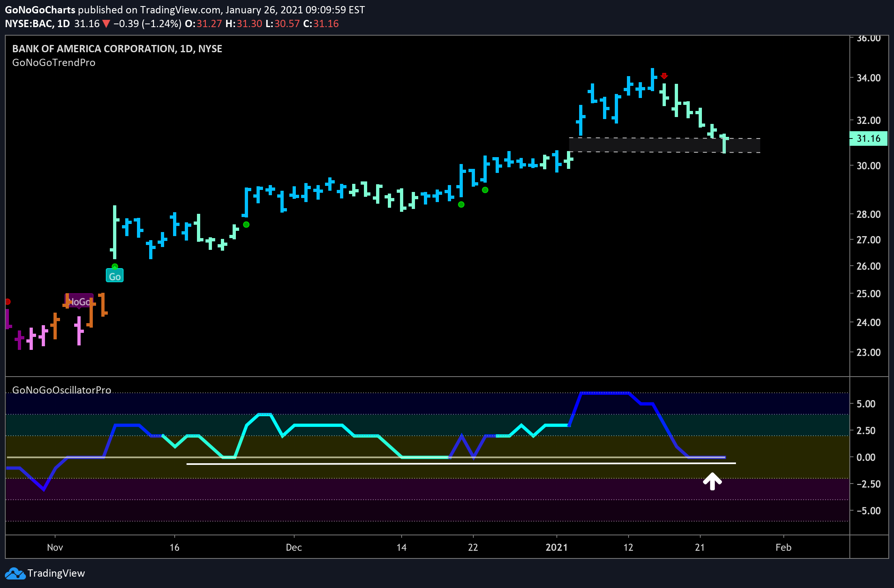The height and width of the screenshot is (588, 894).
Task: Click the 2021 date axis label
Action: pyautogui.click(x=556, y=548)
